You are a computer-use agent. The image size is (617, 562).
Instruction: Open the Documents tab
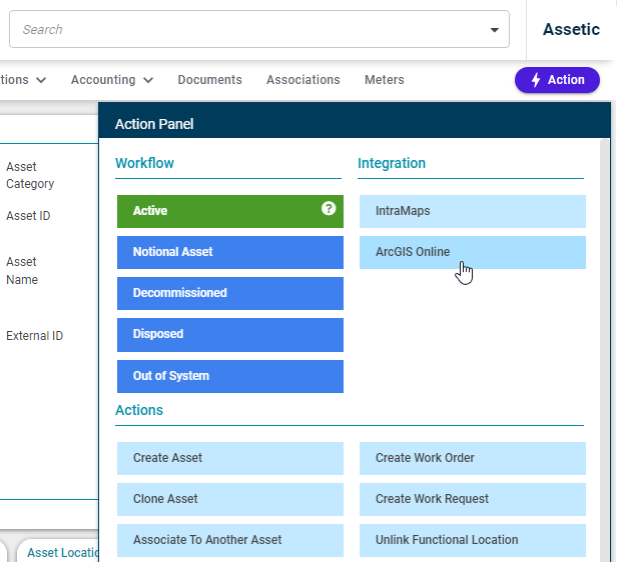pos(210,80)
